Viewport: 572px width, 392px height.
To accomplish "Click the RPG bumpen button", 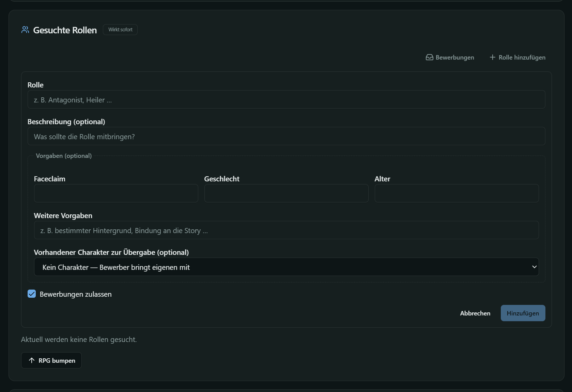I will pos(51,360).
